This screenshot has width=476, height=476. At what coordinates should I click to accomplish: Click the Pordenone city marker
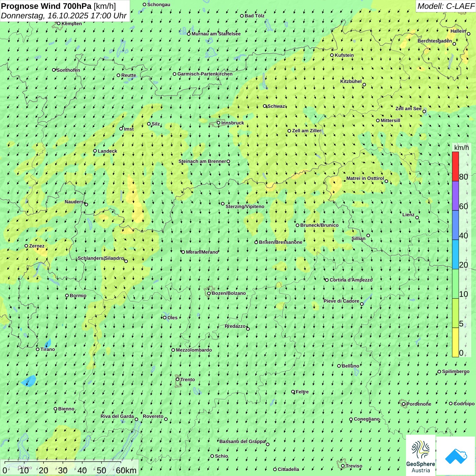tap(404, 404)
